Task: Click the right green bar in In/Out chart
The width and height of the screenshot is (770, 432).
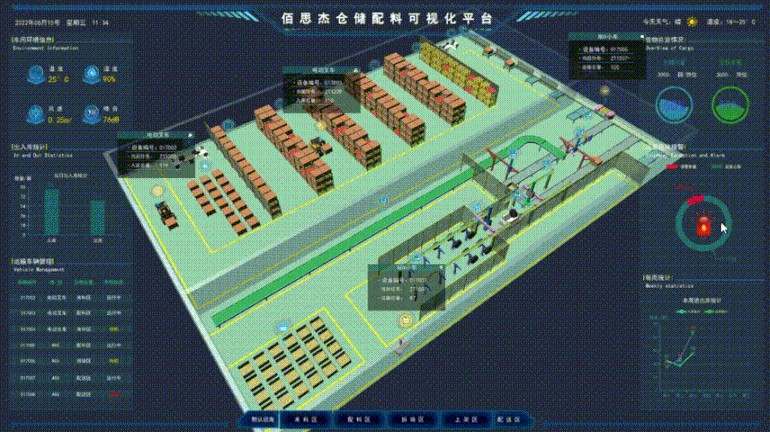Action: coord(97,217)
